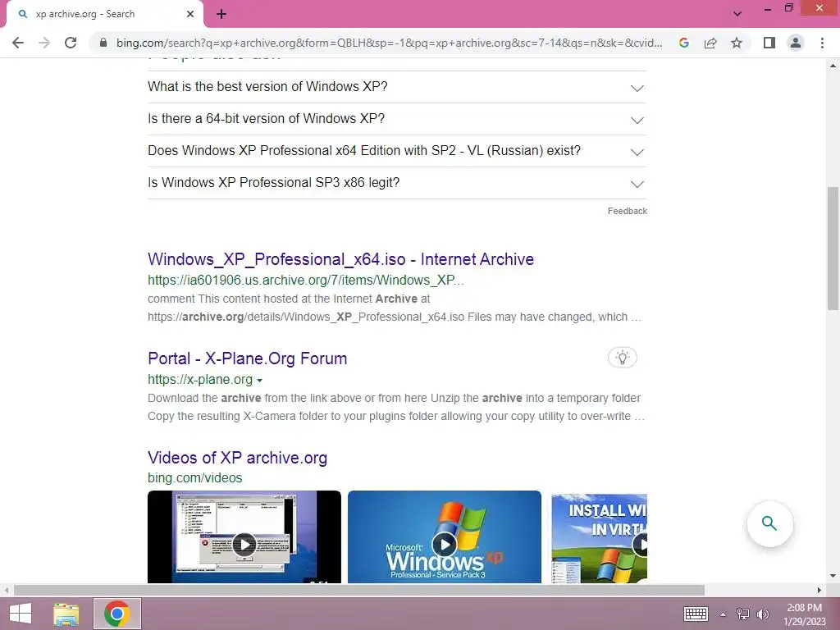Show hidden system tray icons
Viewport: 840px width, 630px height.
[723, 614]
